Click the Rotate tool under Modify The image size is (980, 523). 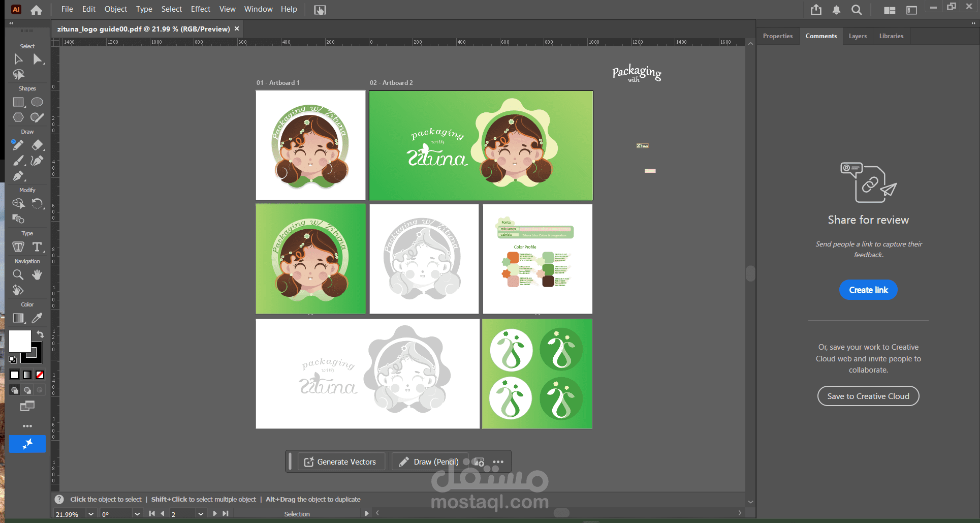37,204
